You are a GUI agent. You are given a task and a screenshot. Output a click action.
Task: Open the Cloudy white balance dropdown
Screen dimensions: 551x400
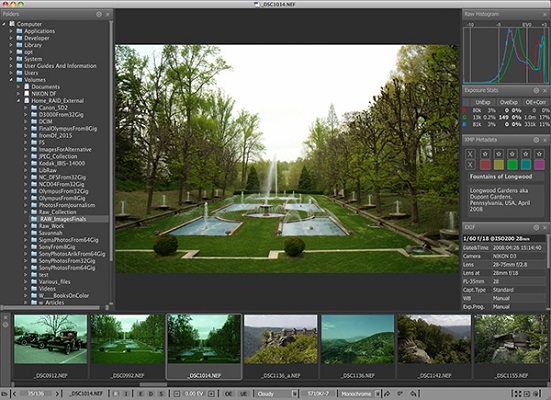[277, 394]
